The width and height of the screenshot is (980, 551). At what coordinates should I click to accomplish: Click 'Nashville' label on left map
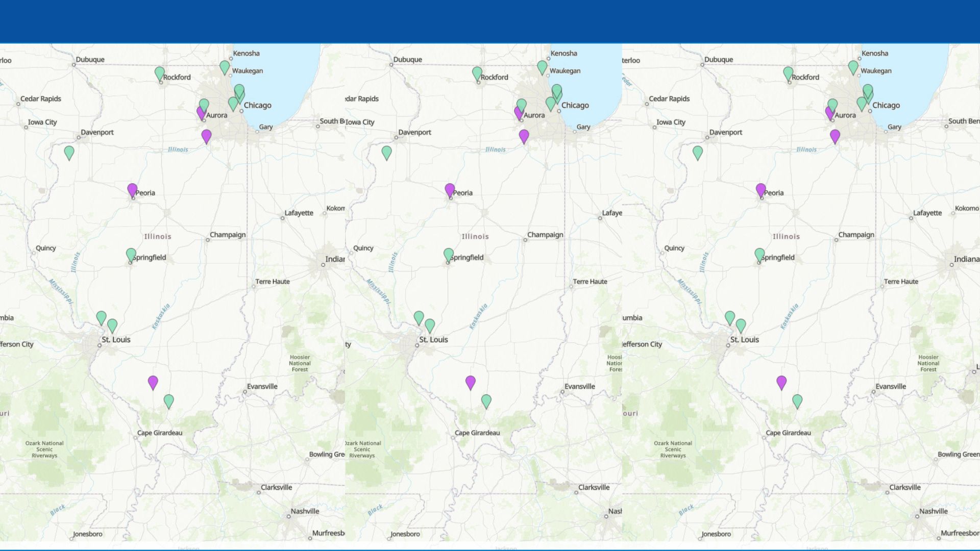tap(305, 511)
